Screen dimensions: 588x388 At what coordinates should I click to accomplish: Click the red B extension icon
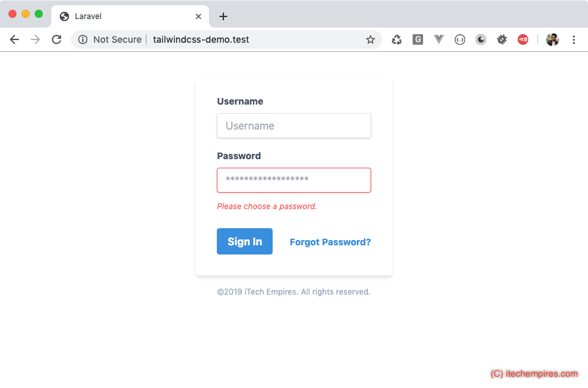tap(524, 39)
